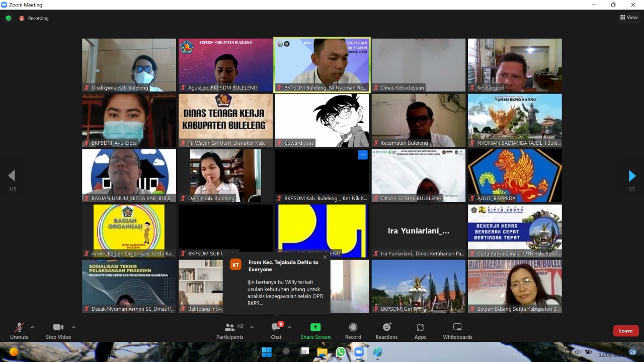Expand chevron next to Participants
The width and height of the screenshot is (644, 362).
252,327
